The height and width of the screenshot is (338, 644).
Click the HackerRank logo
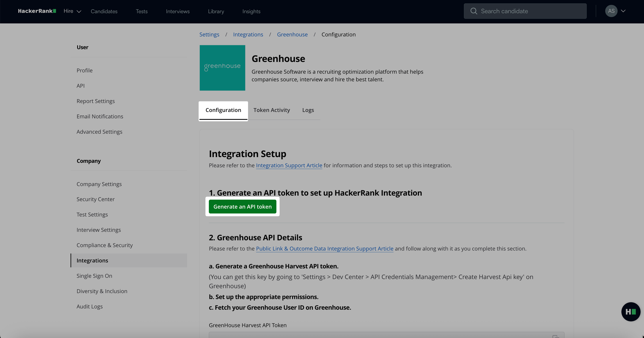(37, 11)
